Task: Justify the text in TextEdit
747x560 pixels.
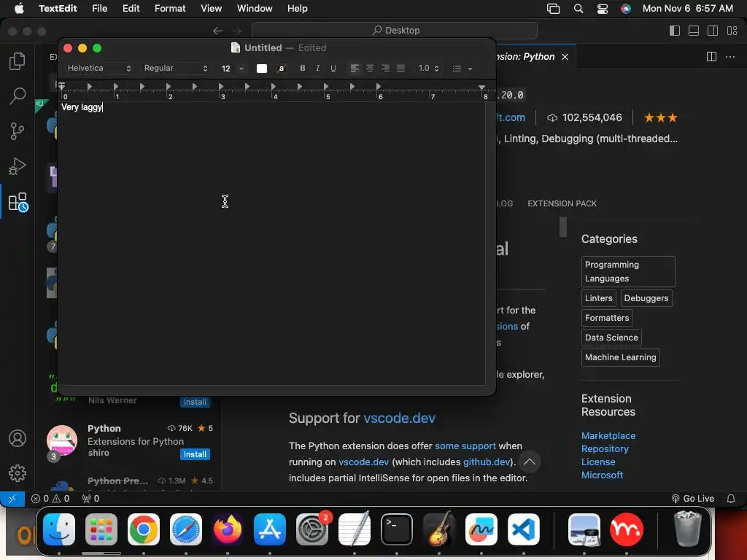Action: coord(401,68)
